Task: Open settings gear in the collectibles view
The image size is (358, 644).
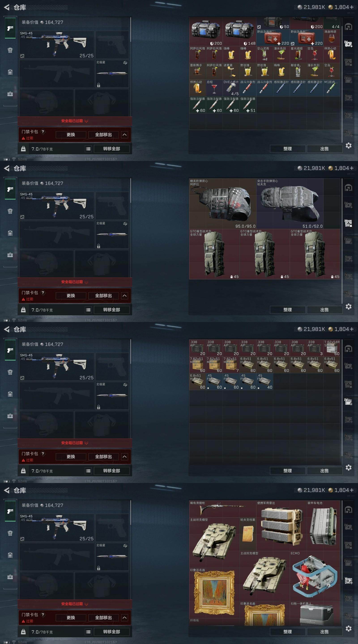Action: point(349,629)
